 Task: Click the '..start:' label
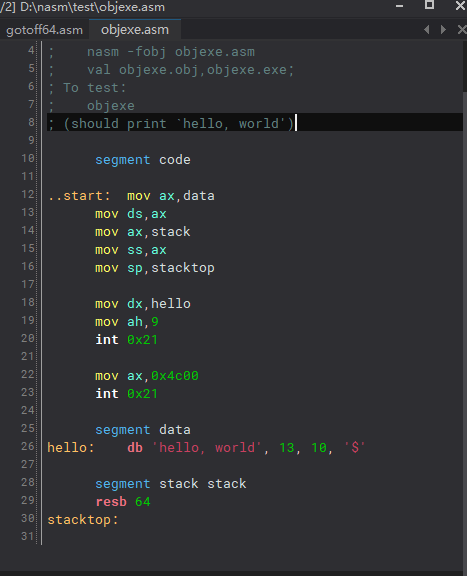[x=79, y=195]
